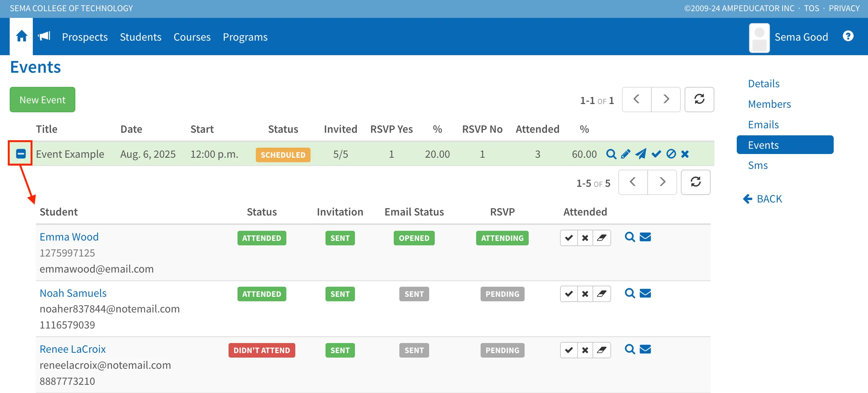Open Emma Wood's student profile link
868x393 pixels.
(x=69, y=237)
